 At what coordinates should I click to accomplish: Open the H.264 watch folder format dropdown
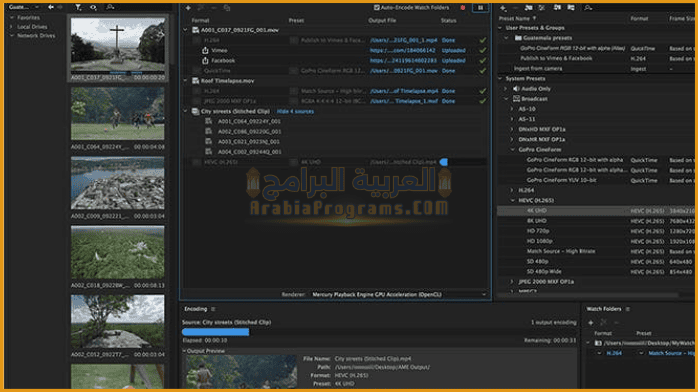click(x=599, y=353)
